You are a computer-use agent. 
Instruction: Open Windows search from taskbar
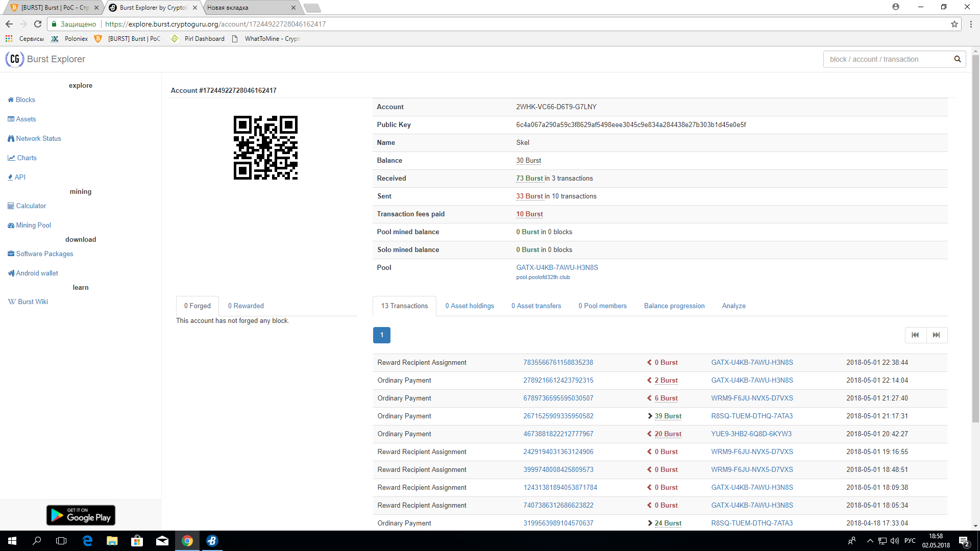point(37,541)
